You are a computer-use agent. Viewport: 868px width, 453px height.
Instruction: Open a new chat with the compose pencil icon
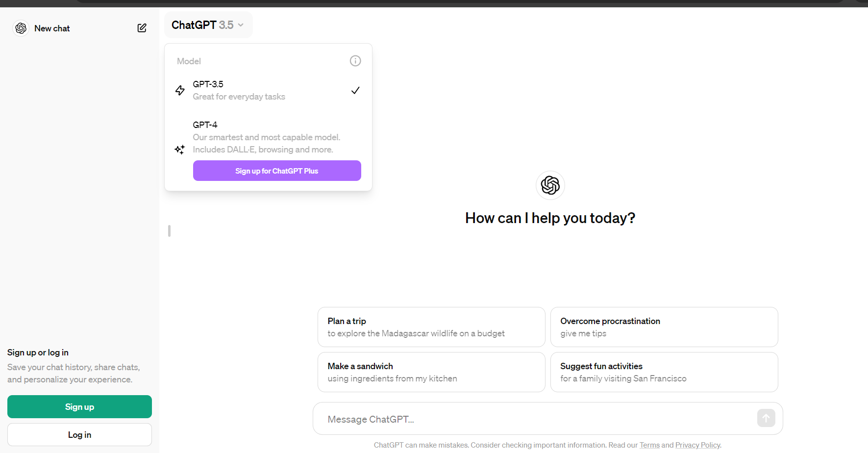142,28
